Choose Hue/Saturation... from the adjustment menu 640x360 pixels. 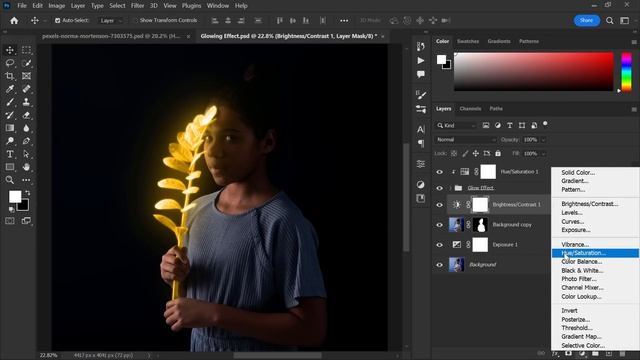coord(595,253)
